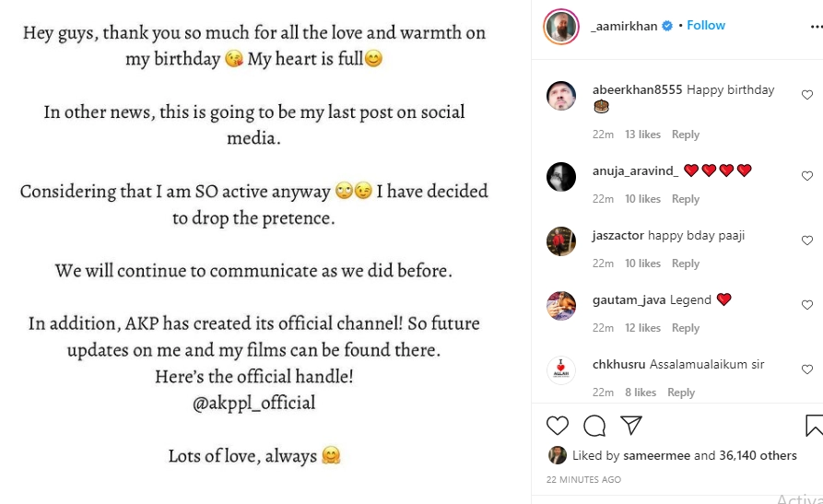Open the comment bubble icon
The image size is (823, 504).
point(594,425)
